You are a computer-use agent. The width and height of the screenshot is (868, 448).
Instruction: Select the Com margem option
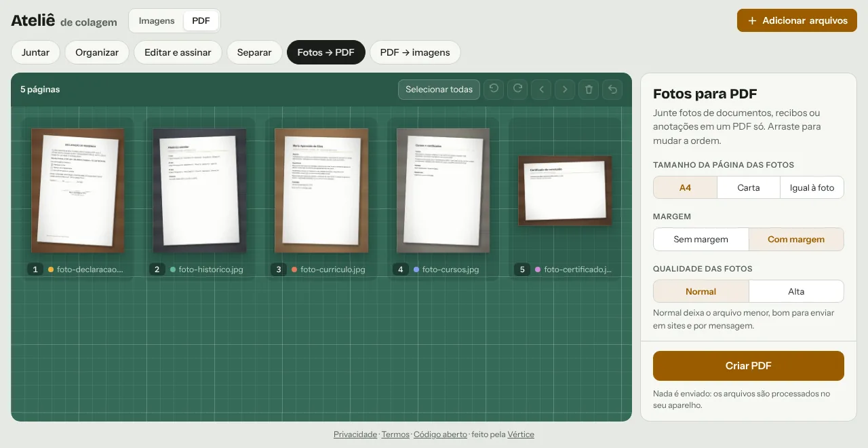796,240
